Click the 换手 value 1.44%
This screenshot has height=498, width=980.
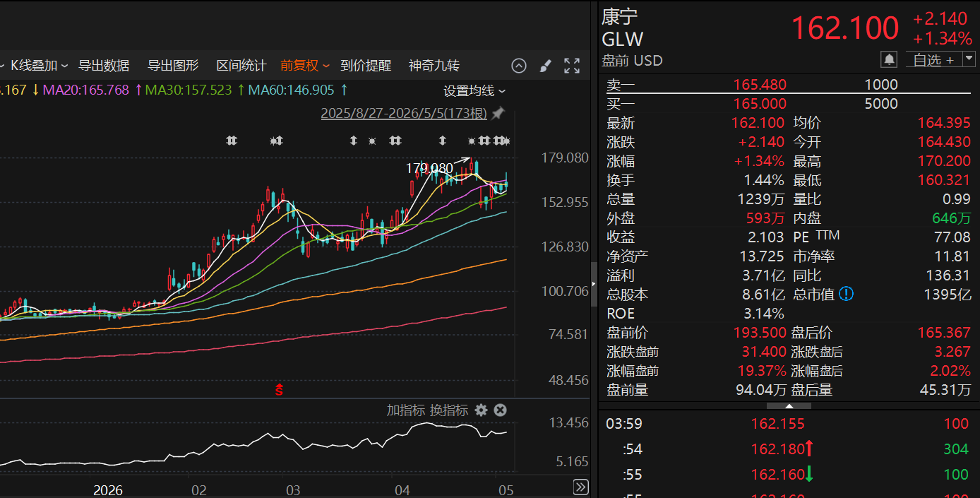click(764, 180)
